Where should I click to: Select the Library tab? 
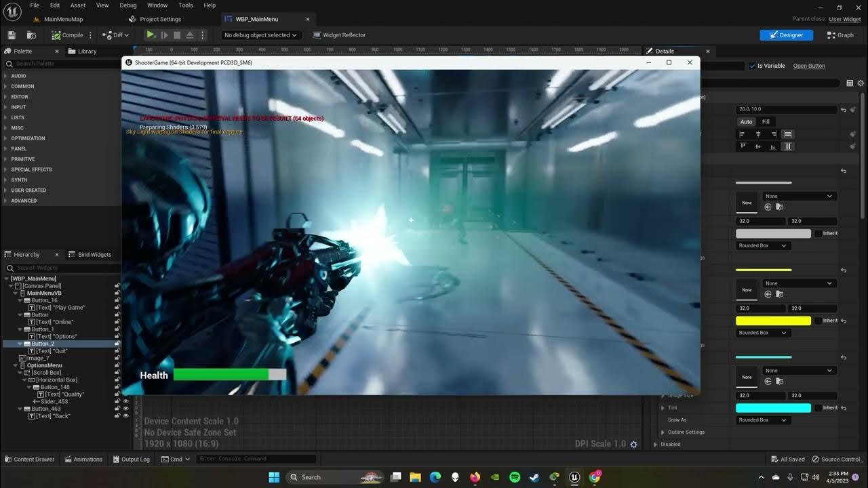[x=82, y=51]
